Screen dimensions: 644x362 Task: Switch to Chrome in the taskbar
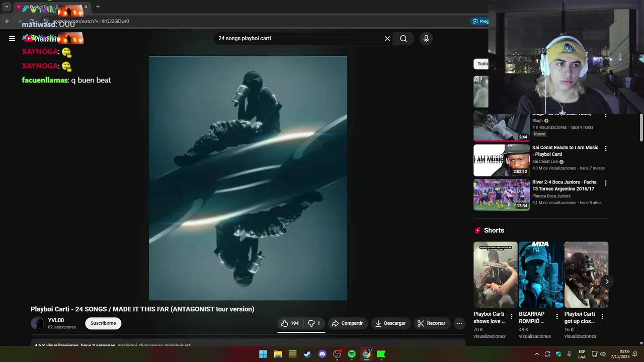pos(367,354)
